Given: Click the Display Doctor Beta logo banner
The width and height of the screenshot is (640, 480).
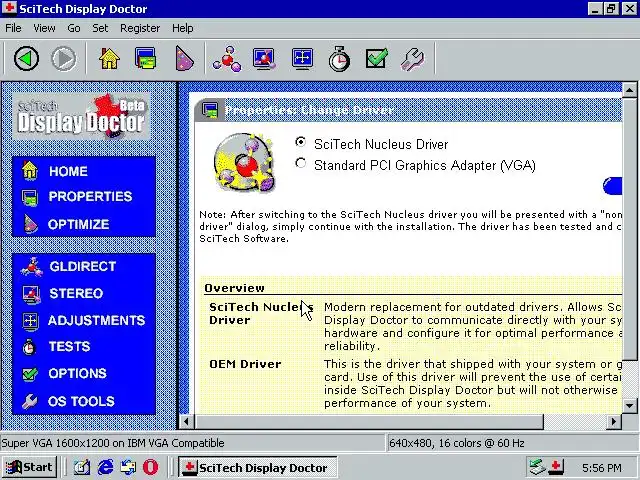Looking at the screenshot, I should [82, 116].
